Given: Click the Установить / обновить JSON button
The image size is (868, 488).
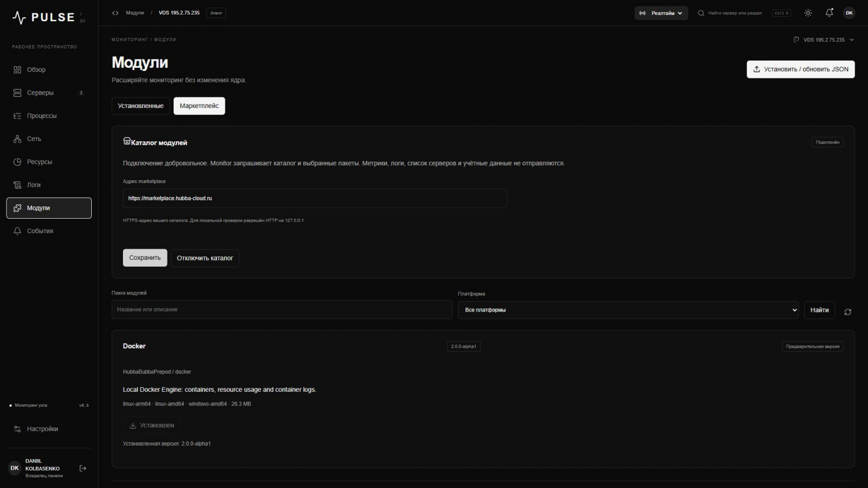Looking at the screenshot, I should [x=801, y=70].
